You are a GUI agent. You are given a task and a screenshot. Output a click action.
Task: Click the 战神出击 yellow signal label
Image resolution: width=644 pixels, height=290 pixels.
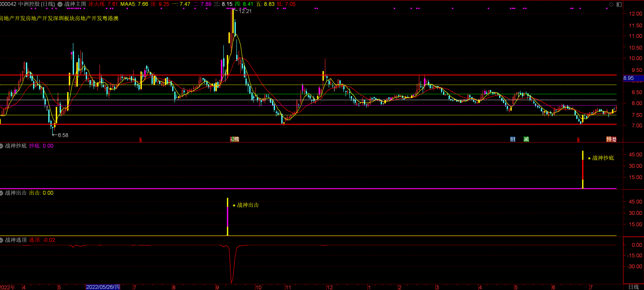248,205
